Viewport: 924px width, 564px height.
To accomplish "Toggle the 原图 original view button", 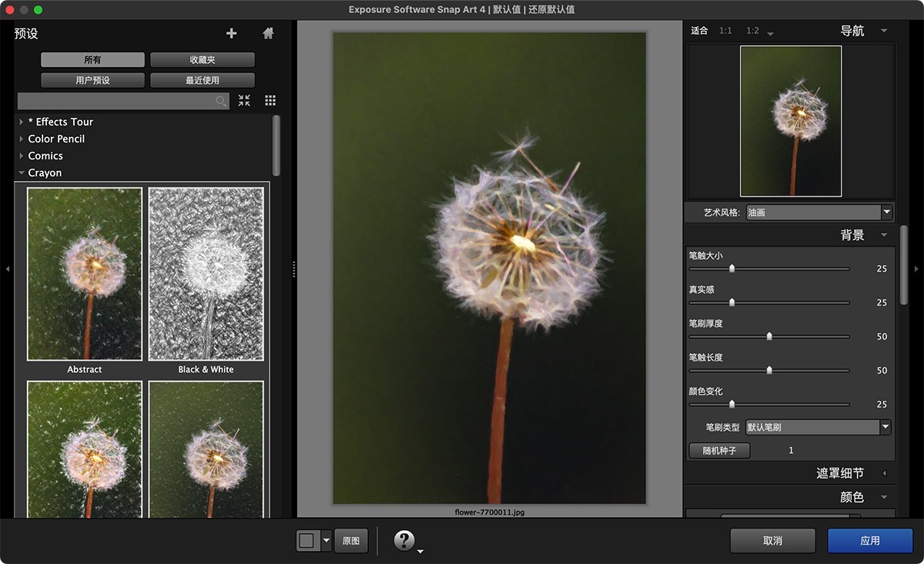I will pyautogui.click(x=351, y=540).
